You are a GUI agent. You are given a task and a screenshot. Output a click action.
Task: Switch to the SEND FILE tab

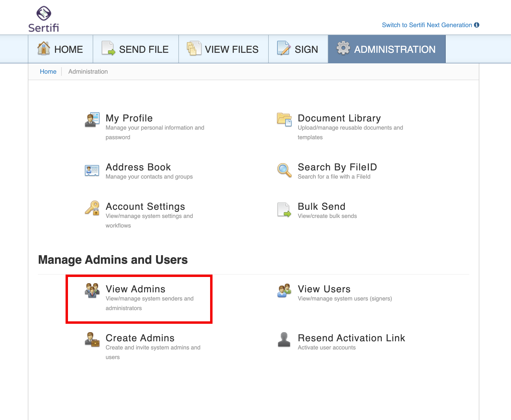click(x=136, y=49)
